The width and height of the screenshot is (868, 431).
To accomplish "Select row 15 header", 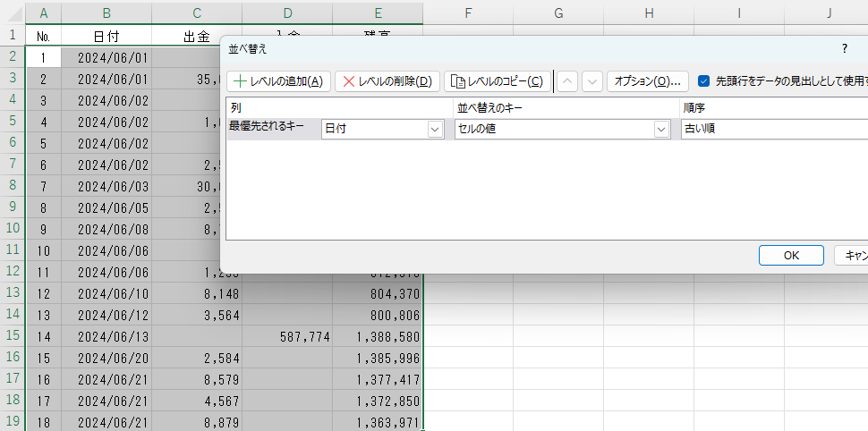I will point(13,336).
